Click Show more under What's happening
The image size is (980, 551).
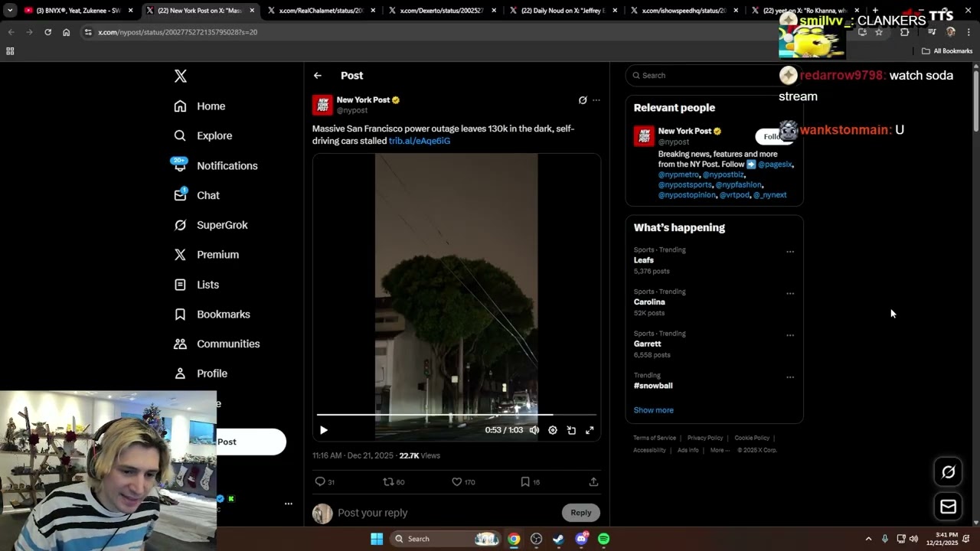(654, 410)
